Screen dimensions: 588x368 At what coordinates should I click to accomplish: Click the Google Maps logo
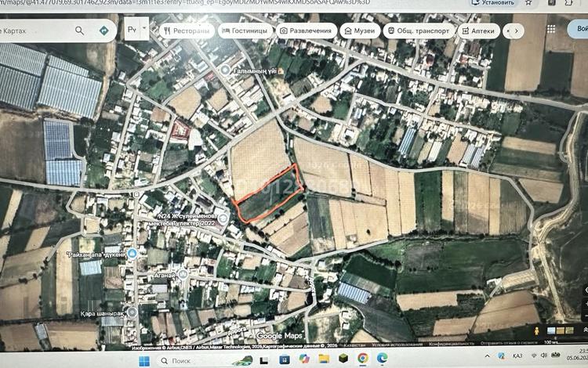[x=280, y=336]
